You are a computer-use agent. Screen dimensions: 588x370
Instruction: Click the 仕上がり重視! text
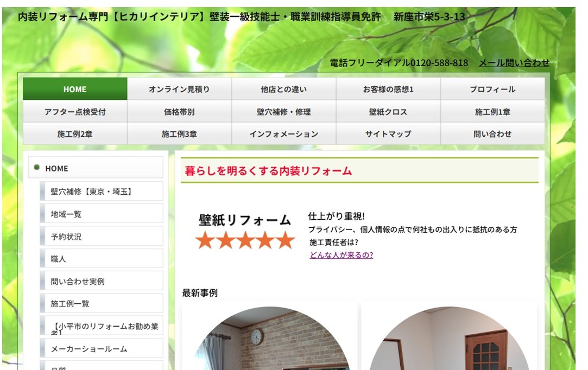point(337,216)
